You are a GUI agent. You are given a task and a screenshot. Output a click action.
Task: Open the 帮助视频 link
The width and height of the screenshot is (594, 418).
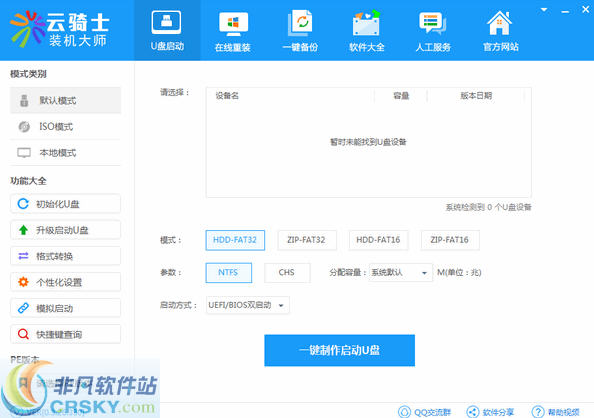(x=556, y=412)
